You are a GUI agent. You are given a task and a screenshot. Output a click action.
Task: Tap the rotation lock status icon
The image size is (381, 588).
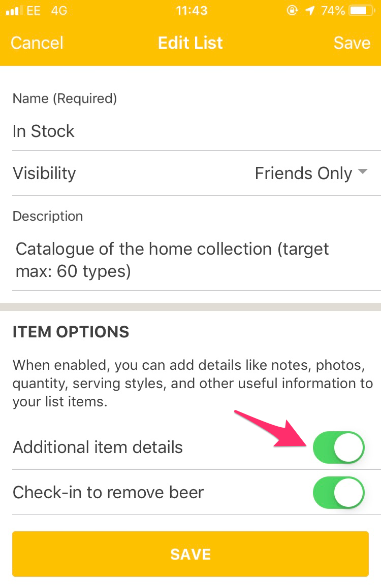[292, 11]
